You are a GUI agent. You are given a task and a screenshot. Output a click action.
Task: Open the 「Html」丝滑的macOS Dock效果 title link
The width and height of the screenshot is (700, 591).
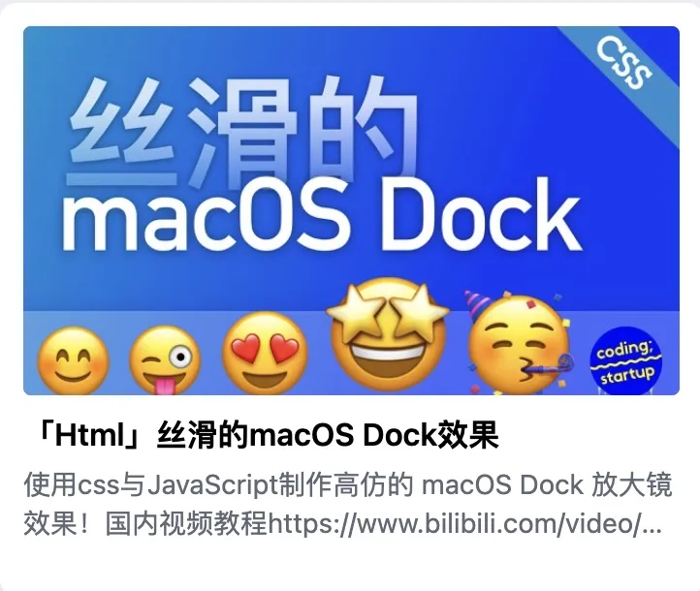(268, 435)
